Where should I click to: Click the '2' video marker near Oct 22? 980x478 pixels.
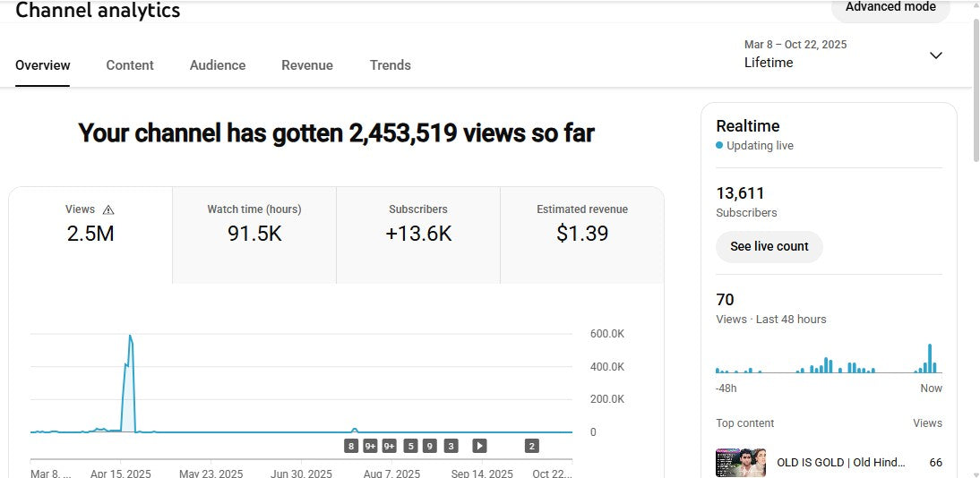click(531, 446)
